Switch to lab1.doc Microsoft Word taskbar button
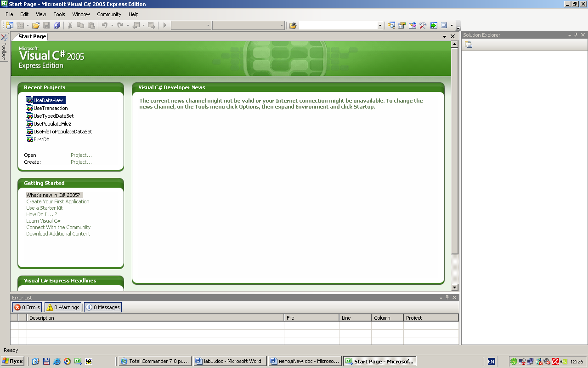588x368 pixels. coord(229,361)
